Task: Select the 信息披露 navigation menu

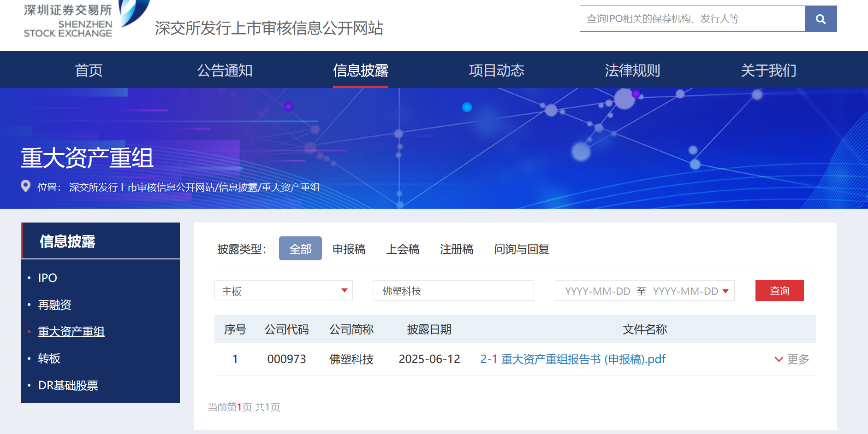Action: coord(361,70)
